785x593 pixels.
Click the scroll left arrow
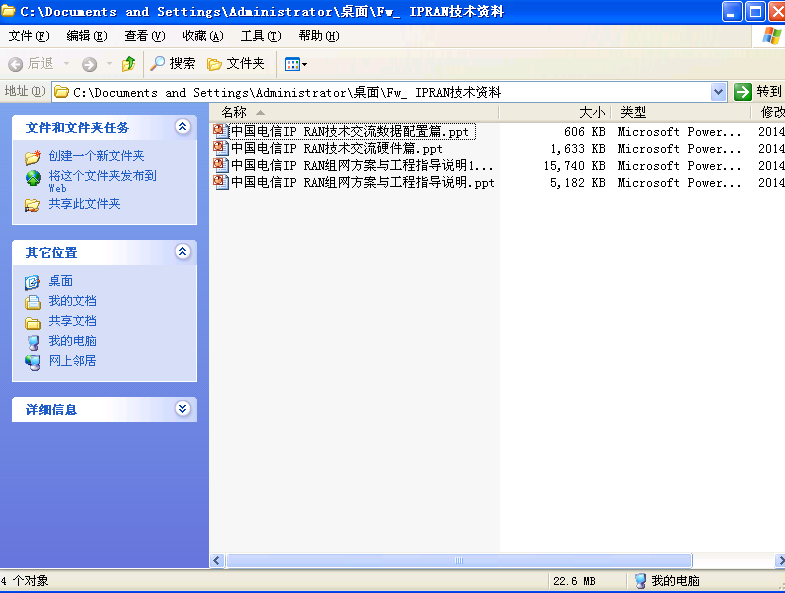pyautogui.click(x=217, y=560)
